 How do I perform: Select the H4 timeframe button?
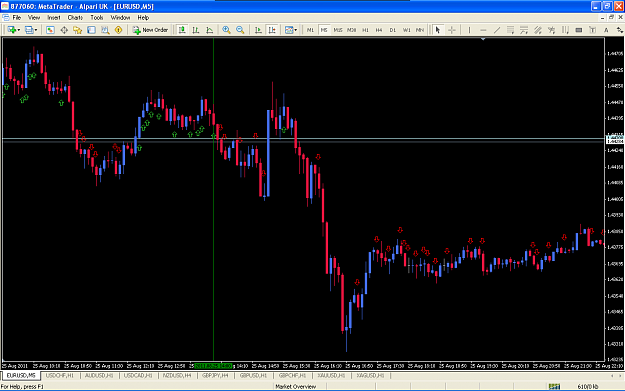pos(379,30)
